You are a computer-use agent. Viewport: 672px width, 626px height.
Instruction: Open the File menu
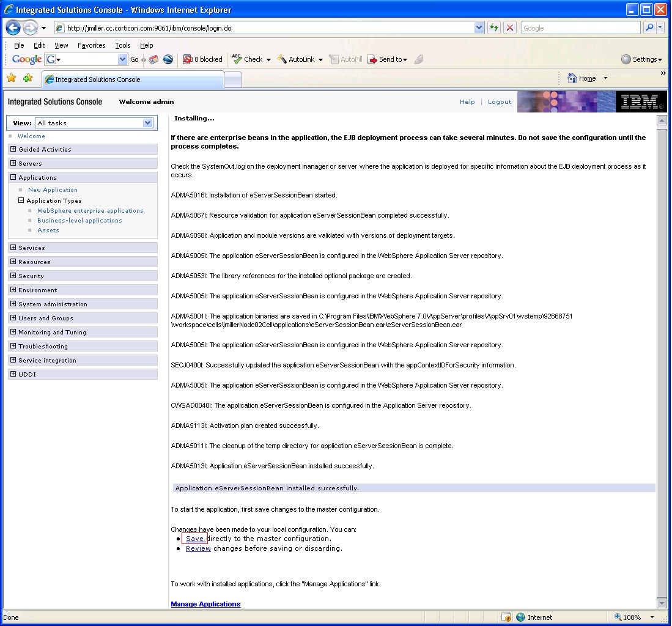(x=19, y=45)
